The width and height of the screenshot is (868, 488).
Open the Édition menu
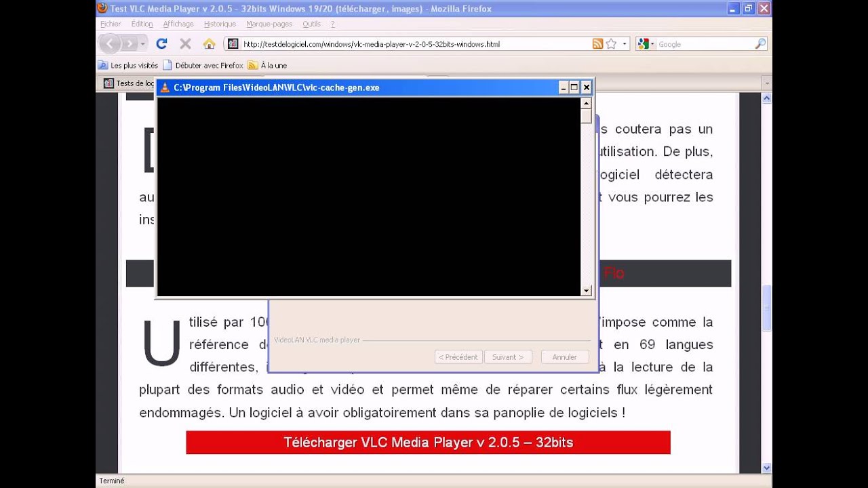(142, 24)
